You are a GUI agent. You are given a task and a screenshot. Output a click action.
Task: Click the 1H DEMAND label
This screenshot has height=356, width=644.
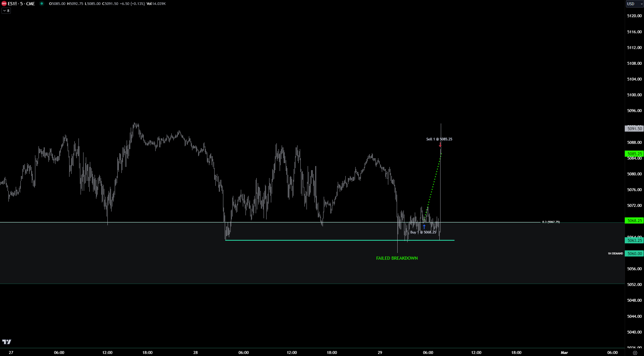pyautogui.click(x=615, y=254)
